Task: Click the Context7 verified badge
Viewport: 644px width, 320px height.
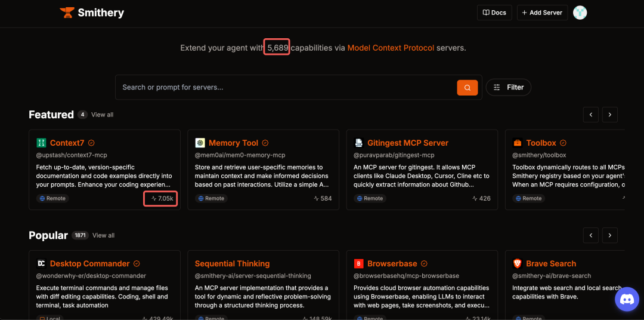Action: click(x=92, y=143)
